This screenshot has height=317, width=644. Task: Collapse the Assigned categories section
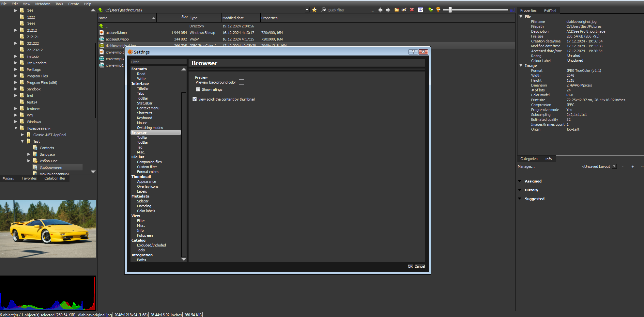click(x=520, y=181)
